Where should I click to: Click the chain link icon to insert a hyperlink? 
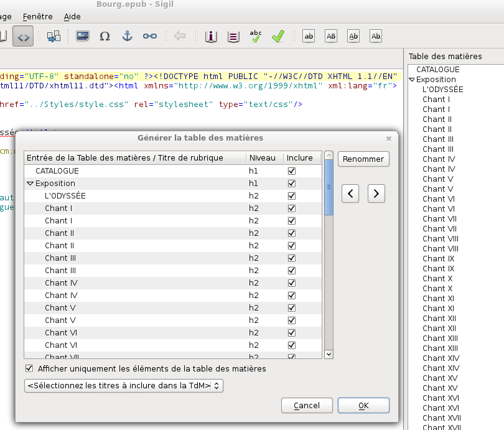tap(149, 36)
